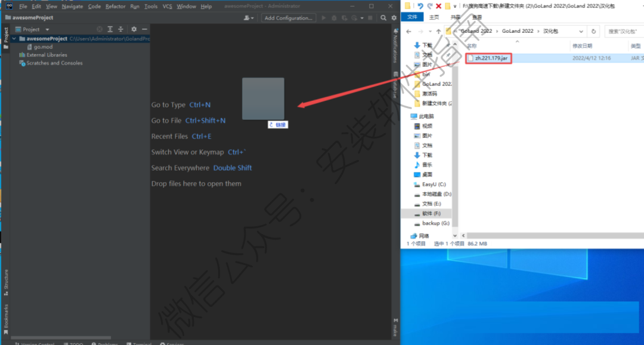Open the Navigate menu
The image size is (644, 345).
point(72,6)
